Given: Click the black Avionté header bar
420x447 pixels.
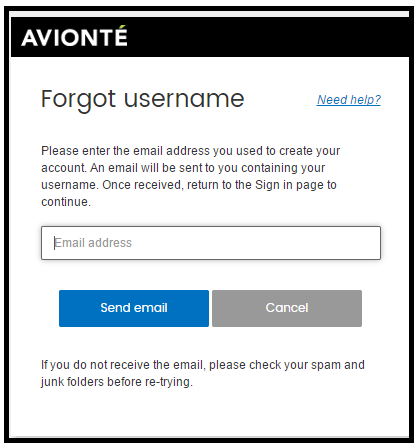Looking at the screenshot, I should point(210,37).
